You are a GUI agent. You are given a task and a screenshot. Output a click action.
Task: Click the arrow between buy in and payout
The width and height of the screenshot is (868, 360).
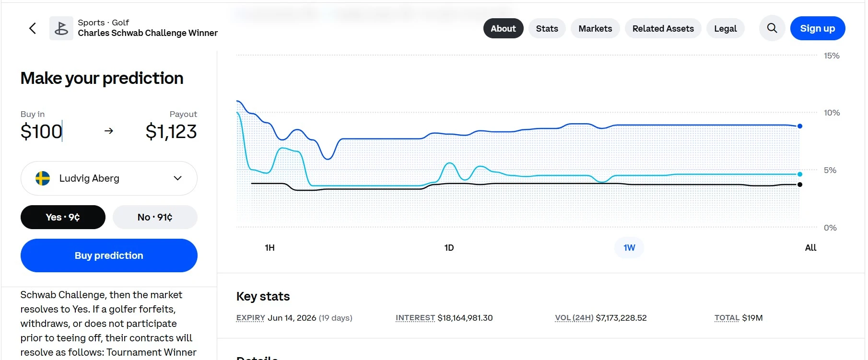[x=109, y=131]
